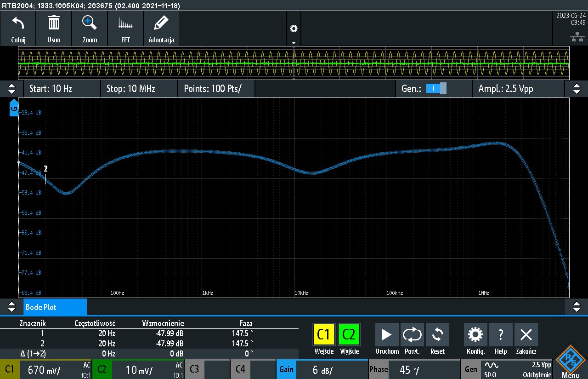This screenshot has width=588, height=379.
Task: Toggle the Gen. generator switch
Action: [x=436, y=88]
